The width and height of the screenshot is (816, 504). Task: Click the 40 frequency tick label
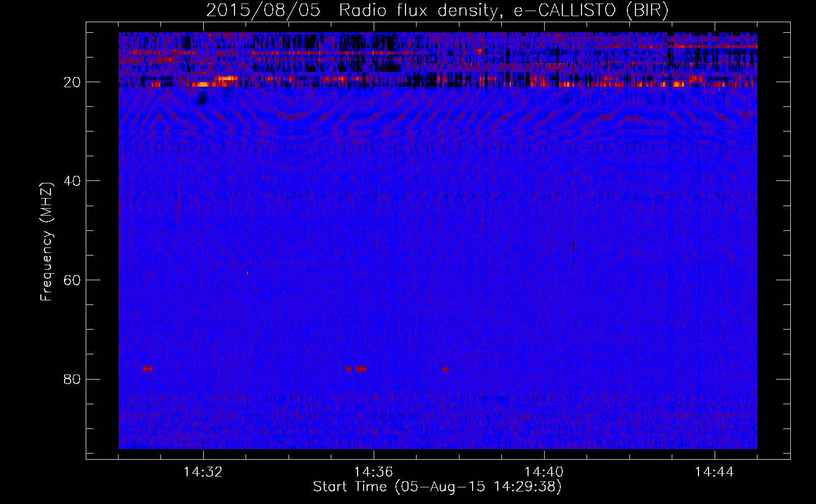72,181
